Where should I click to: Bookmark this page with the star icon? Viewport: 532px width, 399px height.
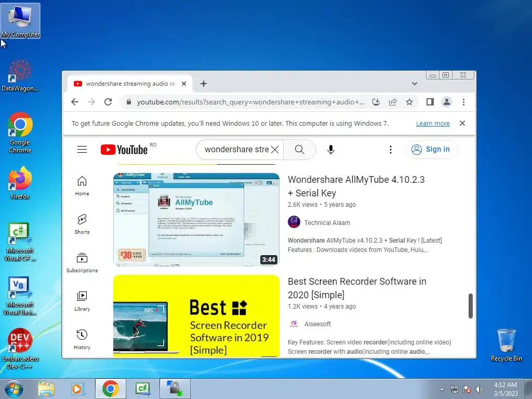pyautogui.click(x=409, y=102)
